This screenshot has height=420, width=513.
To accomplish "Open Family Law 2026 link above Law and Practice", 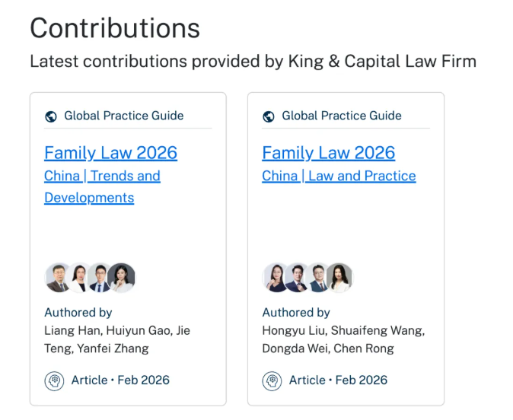I will coord(328,153).
